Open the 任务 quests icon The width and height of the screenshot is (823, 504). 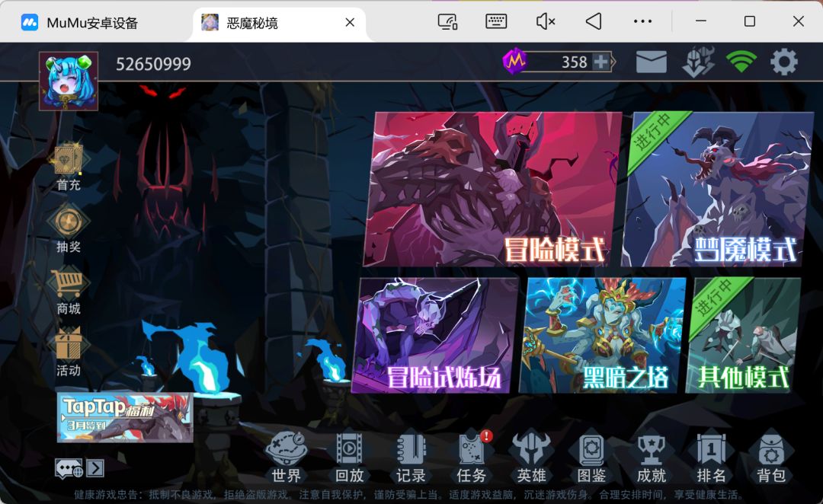click(x=472, y=458)
